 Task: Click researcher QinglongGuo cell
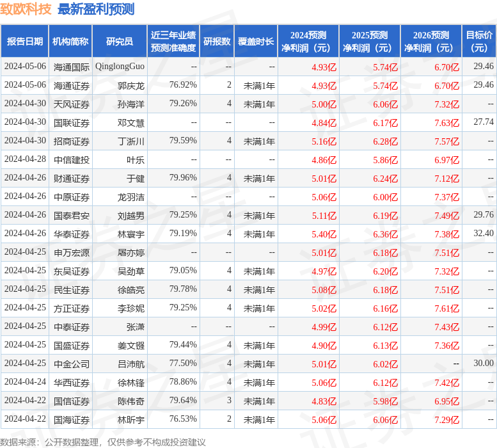[120, 67]
